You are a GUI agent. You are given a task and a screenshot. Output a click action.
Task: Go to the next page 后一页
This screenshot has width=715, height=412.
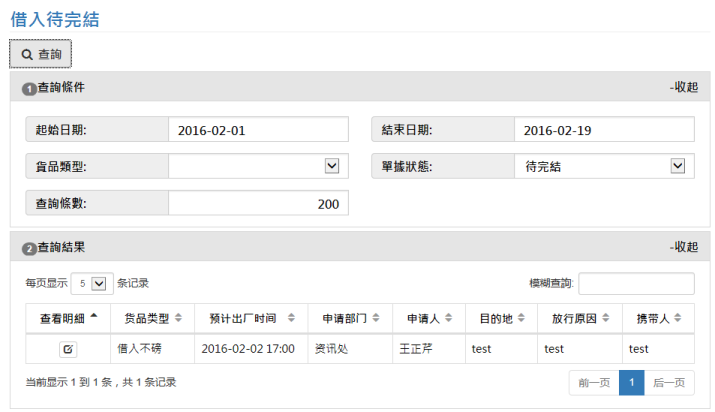pyautogui.click(x=669, y=382)
